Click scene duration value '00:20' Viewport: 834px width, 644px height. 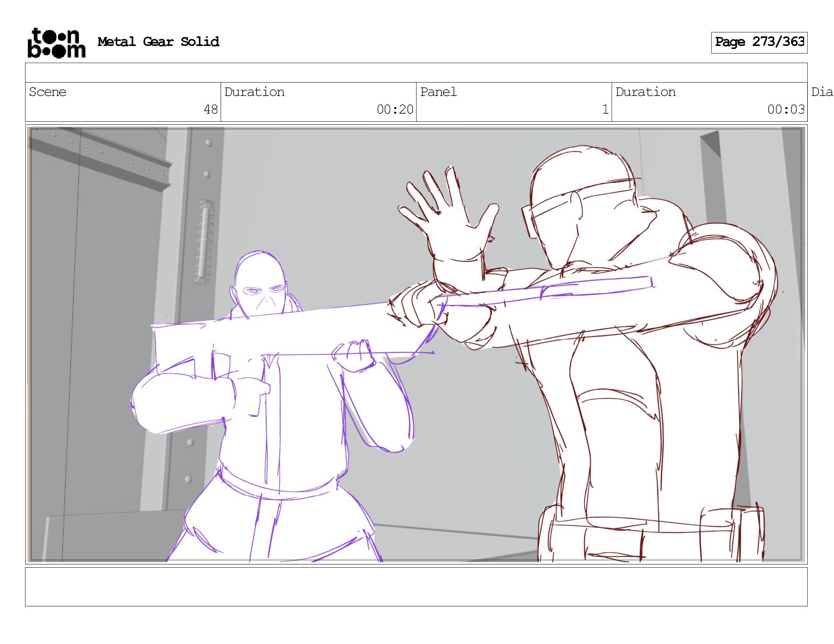tap(395, 110)
